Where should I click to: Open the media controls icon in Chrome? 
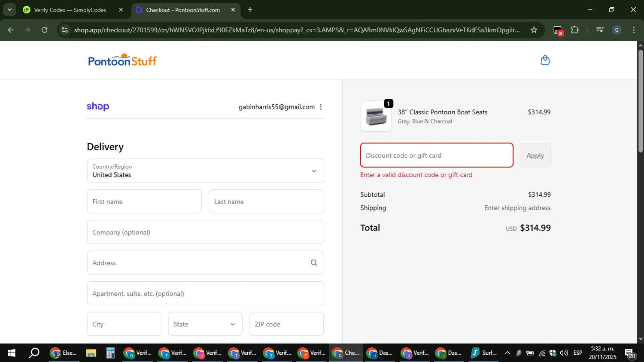(600, 30)
